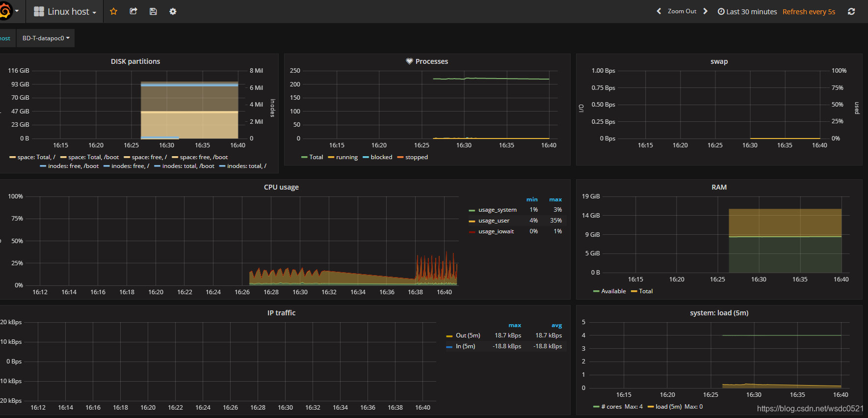Shift time range forward with right chevron
The image size is (868, 418).
(x=706, y=11)
